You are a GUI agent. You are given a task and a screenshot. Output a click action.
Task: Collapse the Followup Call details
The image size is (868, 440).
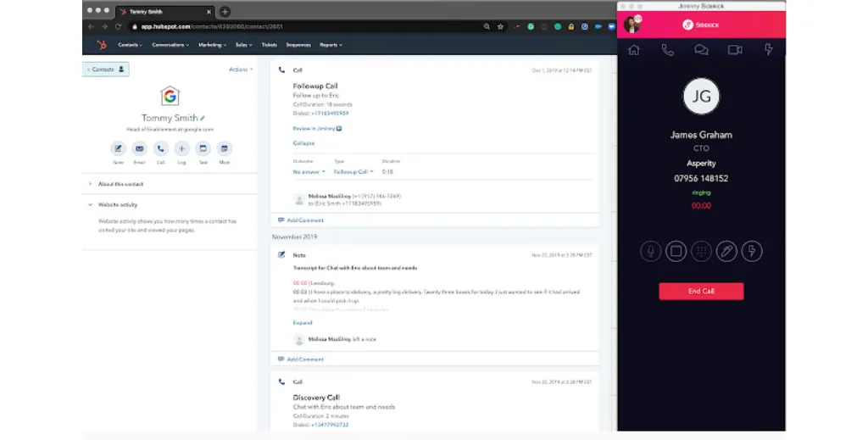pyautogui.click(x=303, y=142)
